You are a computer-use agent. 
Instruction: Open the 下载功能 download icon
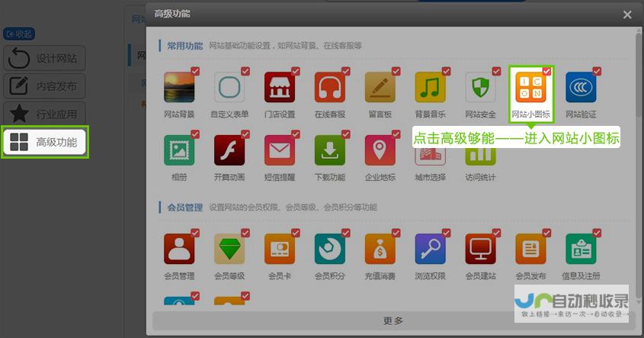point(330,150)
